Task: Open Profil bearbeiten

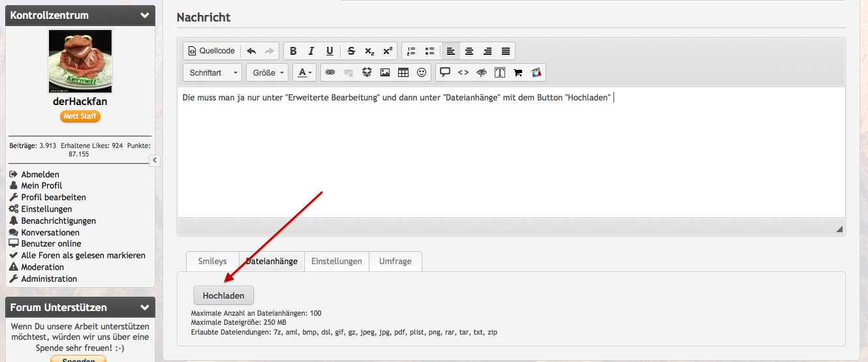Action: 54,197
